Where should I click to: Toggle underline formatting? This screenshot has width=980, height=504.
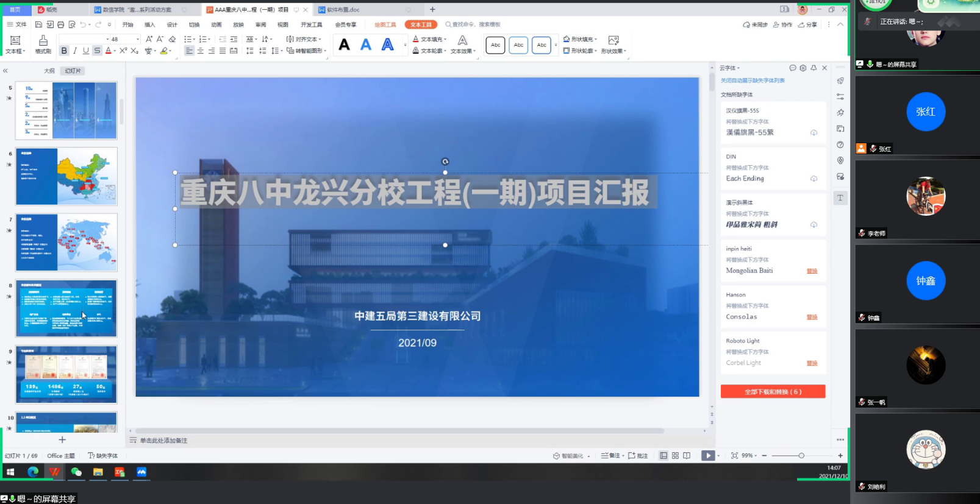click(86, 51)
